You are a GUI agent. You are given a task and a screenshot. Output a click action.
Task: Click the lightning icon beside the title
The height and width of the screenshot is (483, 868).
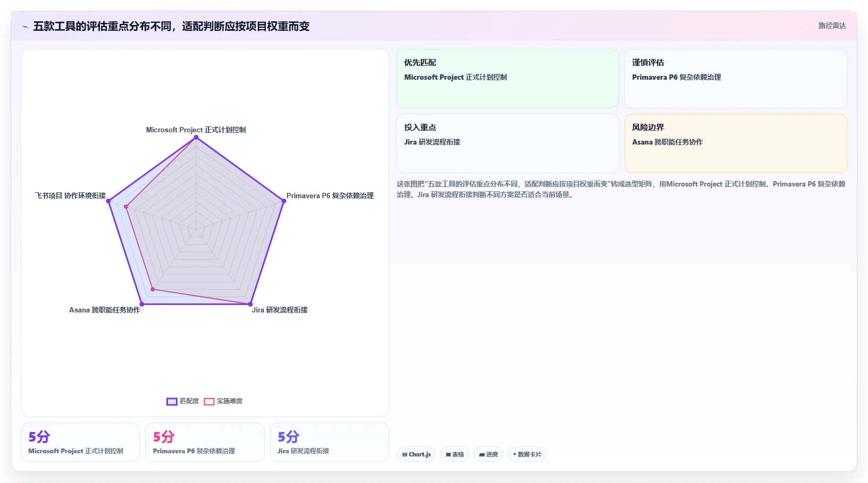(x=25, y=27)
